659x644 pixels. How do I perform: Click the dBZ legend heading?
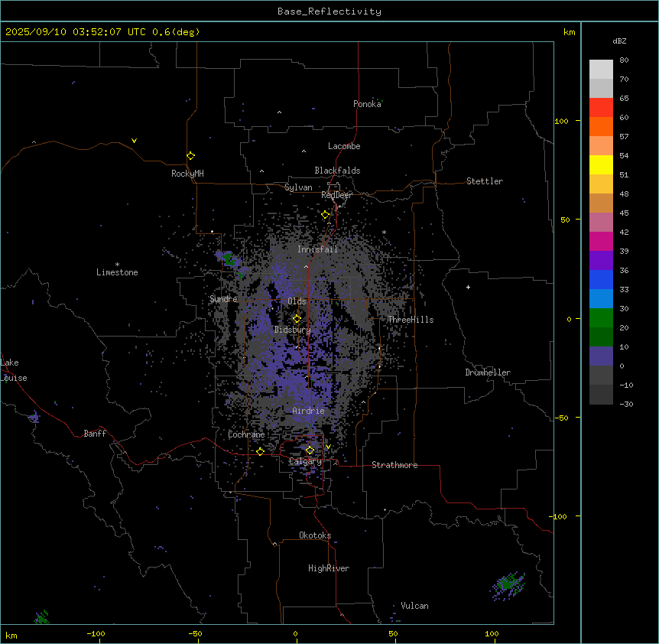tap(619, 41)
